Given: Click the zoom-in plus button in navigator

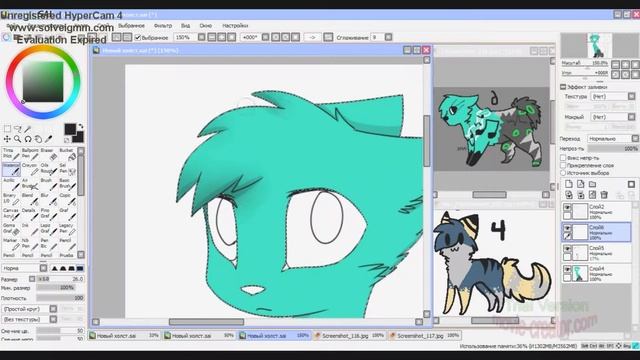Looking at the screenshot, I should tap(625, 64).
